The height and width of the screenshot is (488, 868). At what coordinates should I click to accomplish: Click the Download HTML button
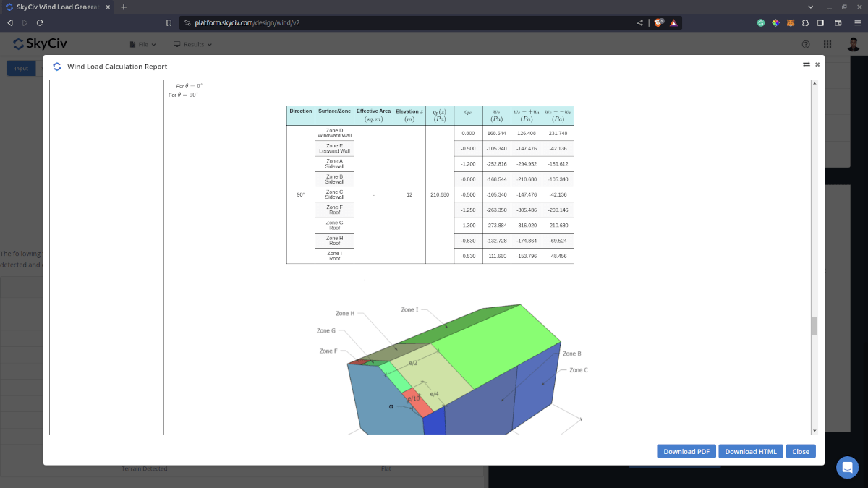point(751,451)
